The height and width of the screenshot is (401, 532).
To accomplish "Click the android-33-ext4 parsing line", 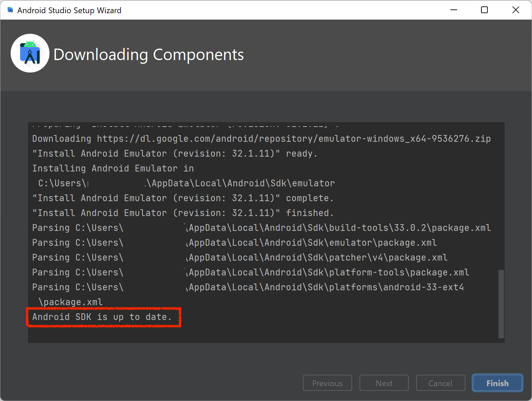I will click(x=248, y=287).
